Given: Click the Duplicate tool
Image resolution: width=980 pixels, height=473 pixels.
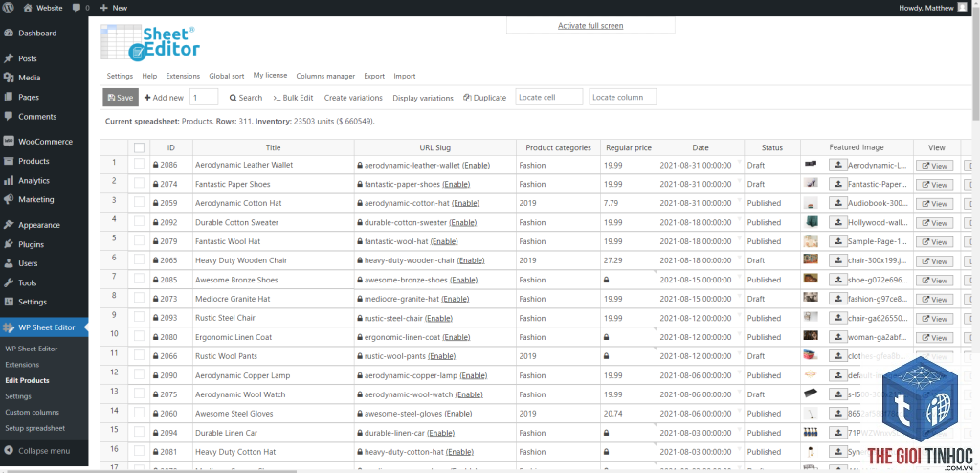Looking at the screenshot, I should pos(485,98).
